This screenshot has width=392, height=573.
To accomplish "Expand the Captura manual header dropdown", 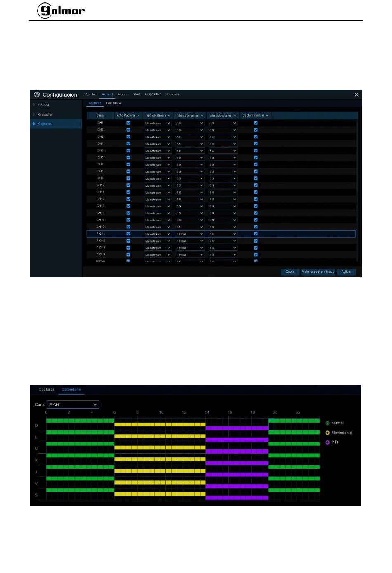I will pyautogui.click(x=267, y=116).
